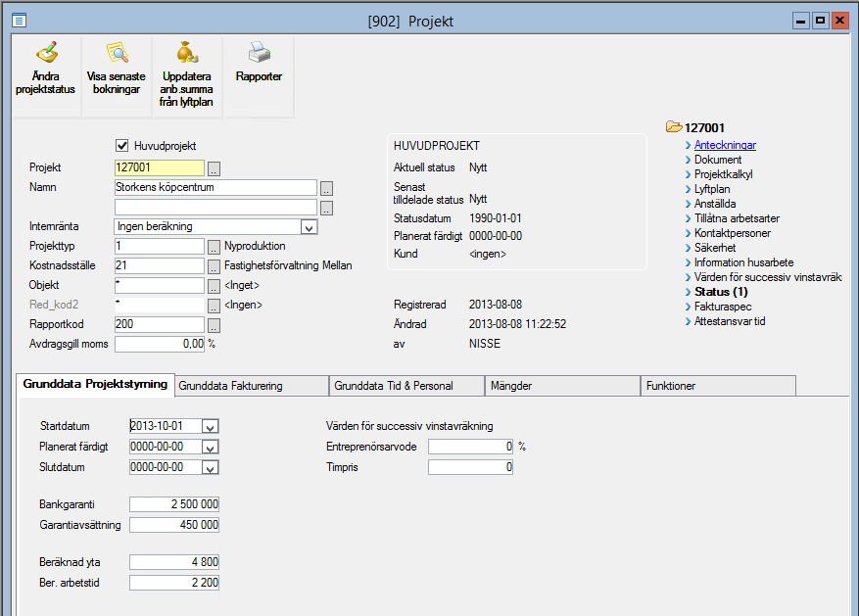Click the chevron arrow beside Anställda
The image size is (859, 616).
click(688, 204)
